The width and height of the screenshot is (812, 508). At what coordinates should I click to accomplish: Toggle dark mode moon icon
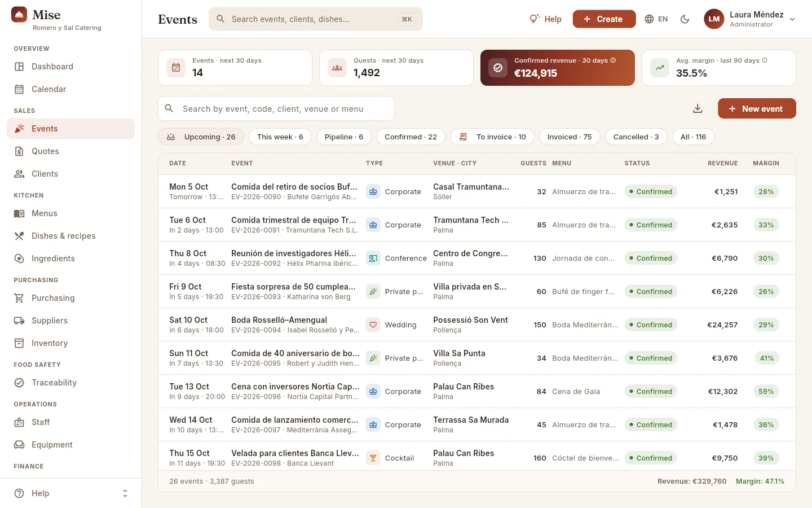pyautogui.click(x=685, y=19)
